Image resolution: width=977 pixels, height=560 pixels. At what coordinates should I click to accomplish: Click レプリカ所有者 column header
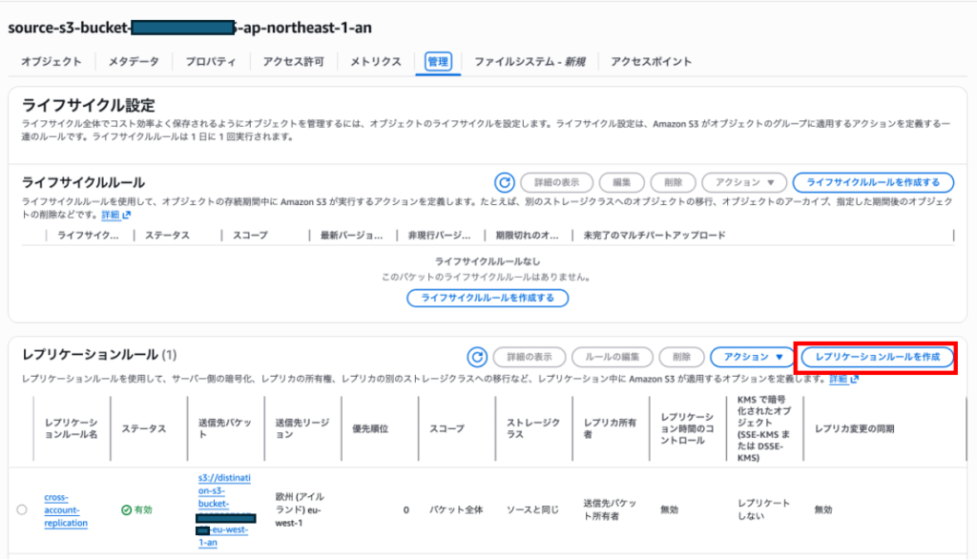610,428
